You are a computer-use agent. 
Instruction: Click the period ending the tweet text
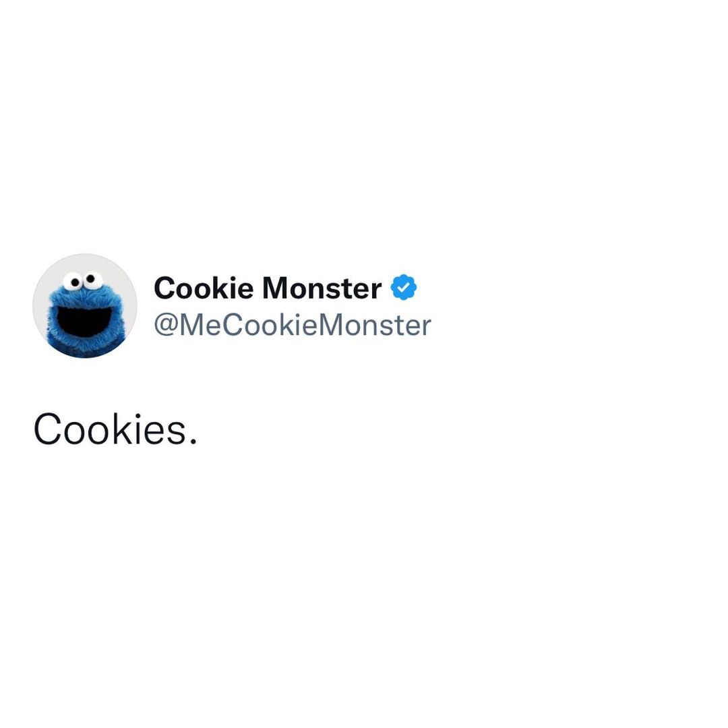[x=193, y=441]
